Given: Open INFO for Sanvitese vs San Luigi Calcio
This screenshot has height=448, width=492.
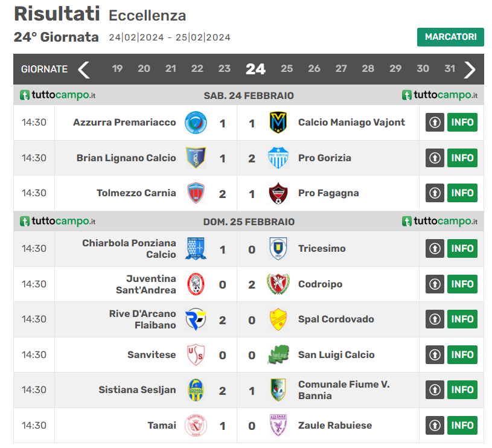Looking at the screenshot, I should coord(462,355).
